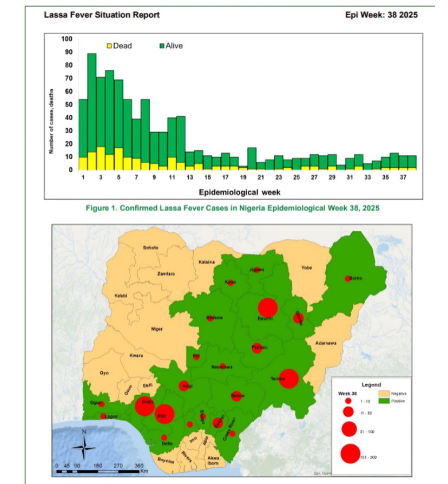Click the red marker on Benue state

[x=236, y=396]
